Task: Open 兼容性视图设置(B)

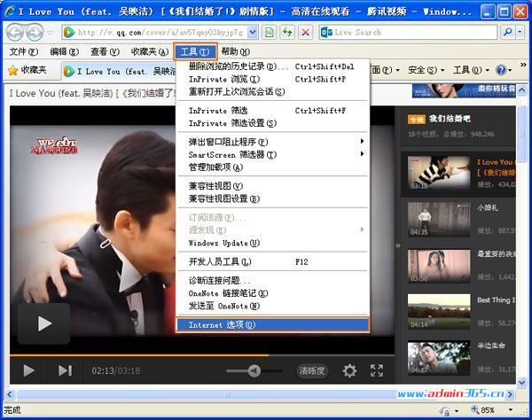Action: pyautogui.click(x=273, y=198)
